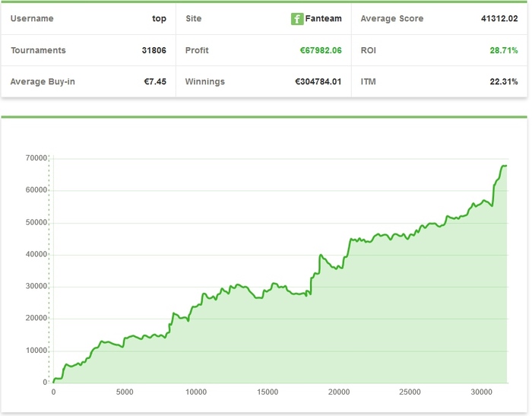Click the Profit value €67982.06

point(321,50)
